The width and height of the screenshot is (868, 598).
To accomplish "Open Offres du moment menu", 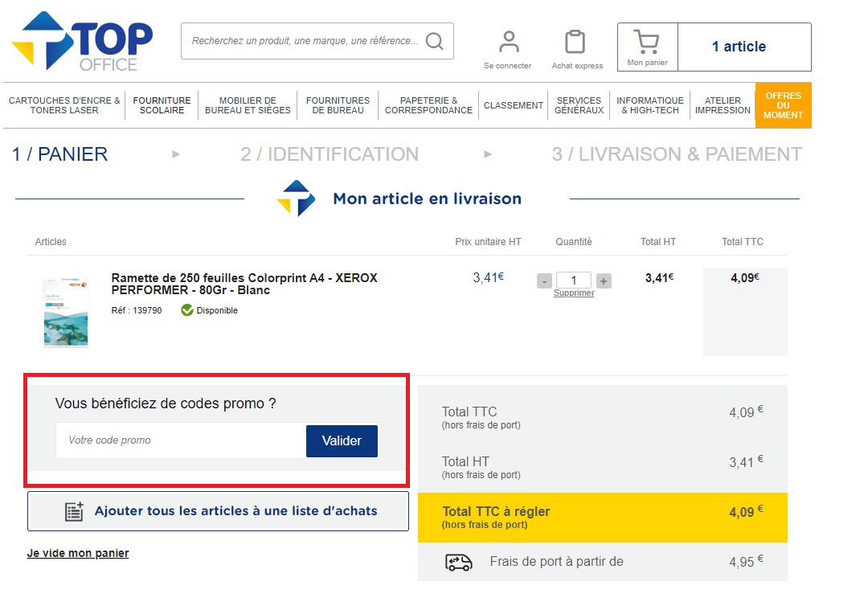I will pos(784,105).
